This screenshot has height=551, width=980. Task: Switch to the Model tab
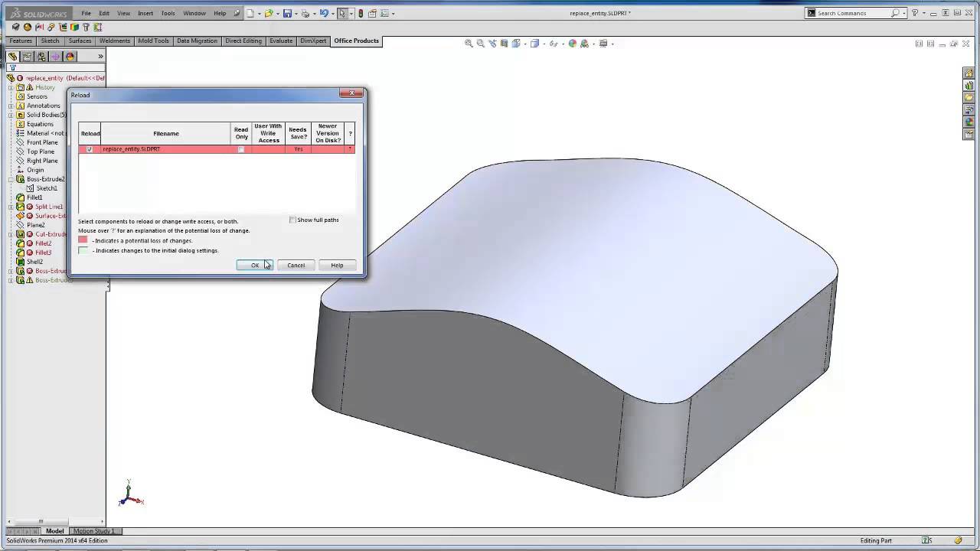point(54,531)
